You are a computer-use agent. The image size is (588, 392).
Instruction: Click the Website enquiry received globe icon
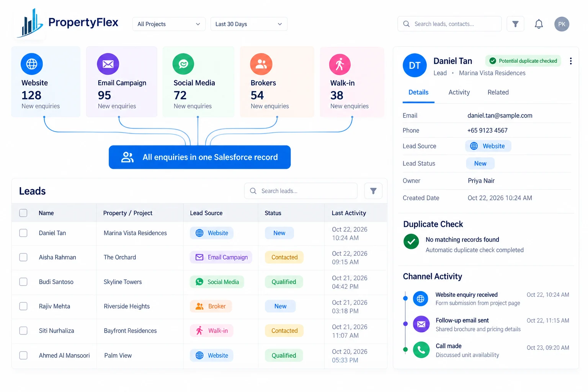(x=421, y=299)
